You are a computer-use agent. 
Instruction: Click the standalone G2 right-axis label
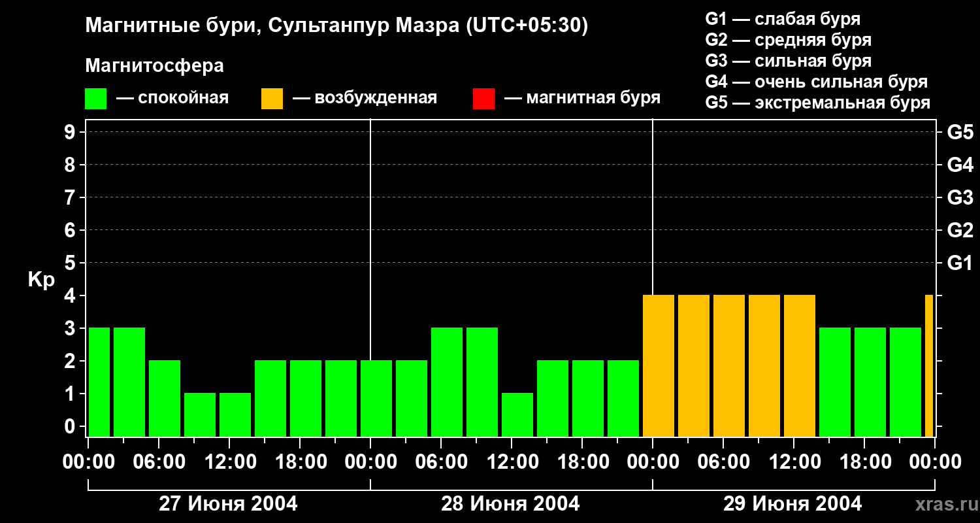point(960,230)
